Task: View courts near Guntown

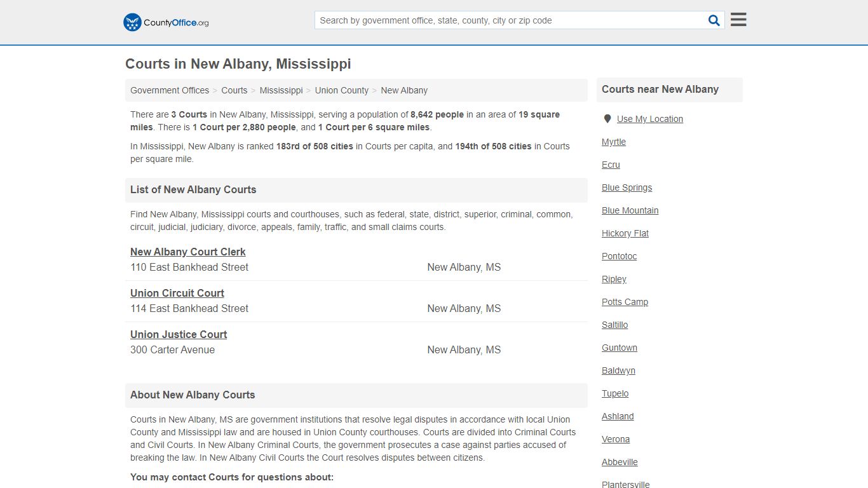Action: click(620, 348)
